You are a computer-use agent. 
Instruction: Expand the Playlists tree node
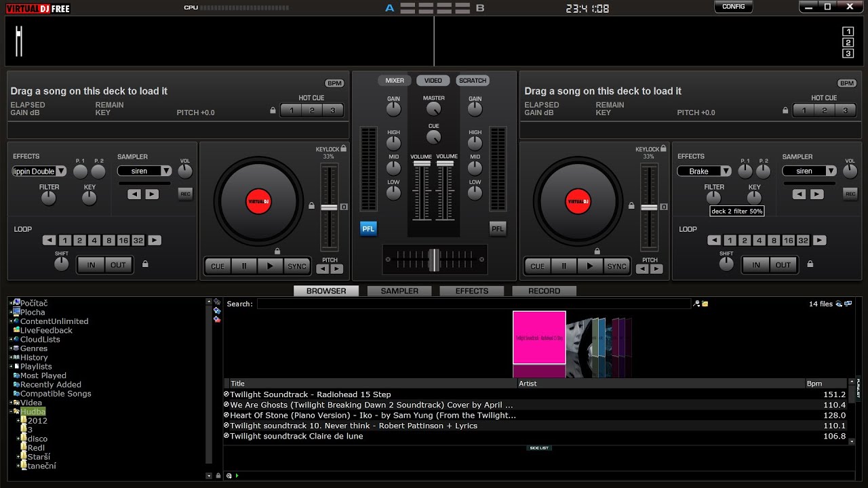12,367
